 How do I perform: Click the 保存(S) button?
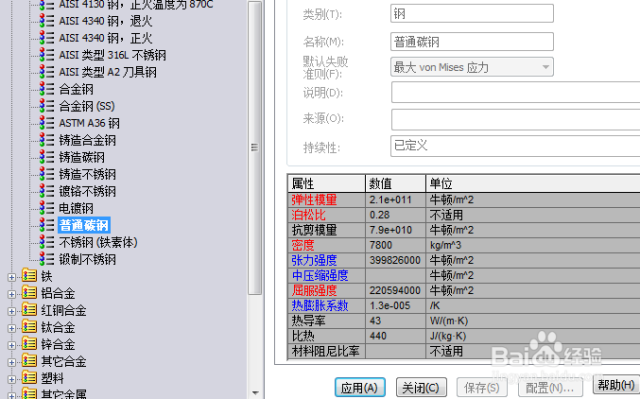(482, 387)
